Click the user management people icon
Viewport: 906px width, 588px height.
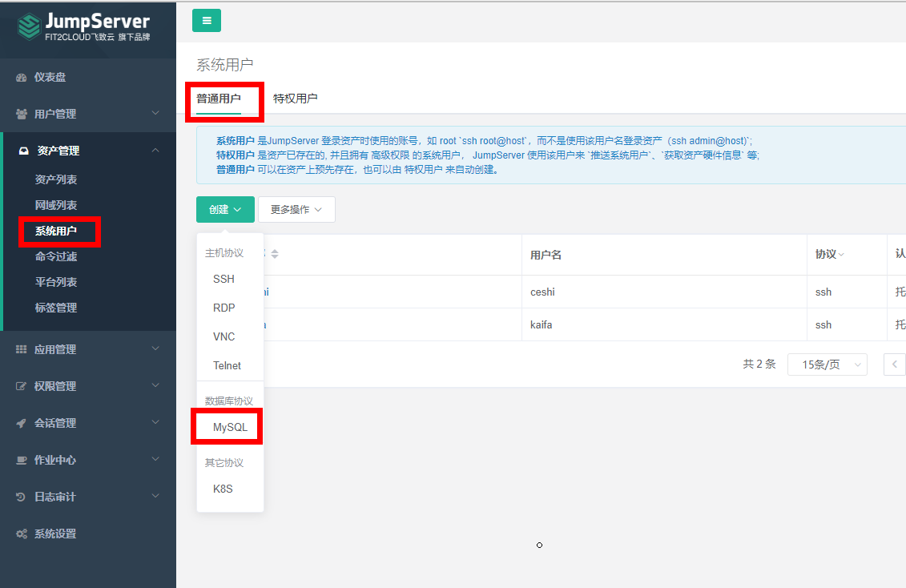22,115
